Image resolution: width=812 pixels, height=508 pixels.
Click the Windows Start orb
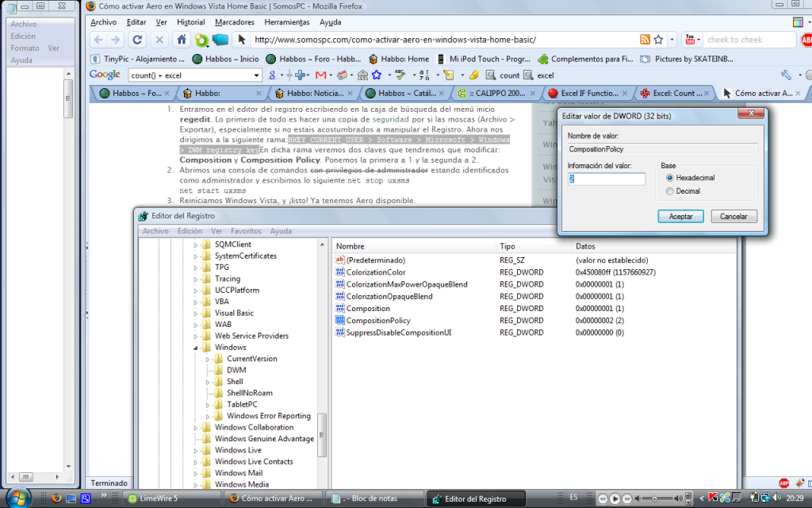point(17,498)
